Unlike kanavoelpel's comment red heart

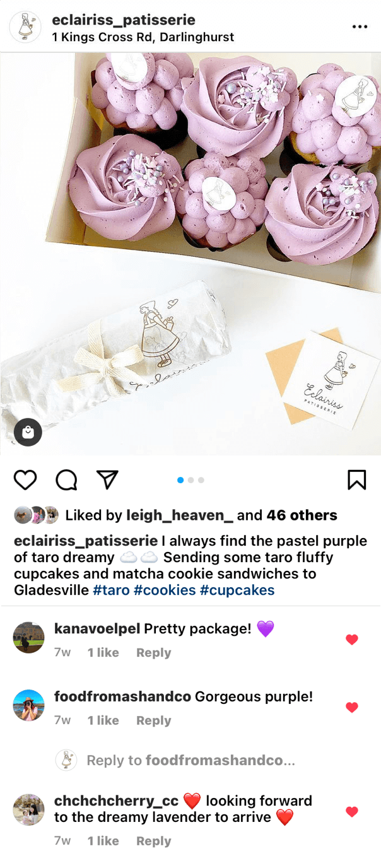(x=352, y=640)
